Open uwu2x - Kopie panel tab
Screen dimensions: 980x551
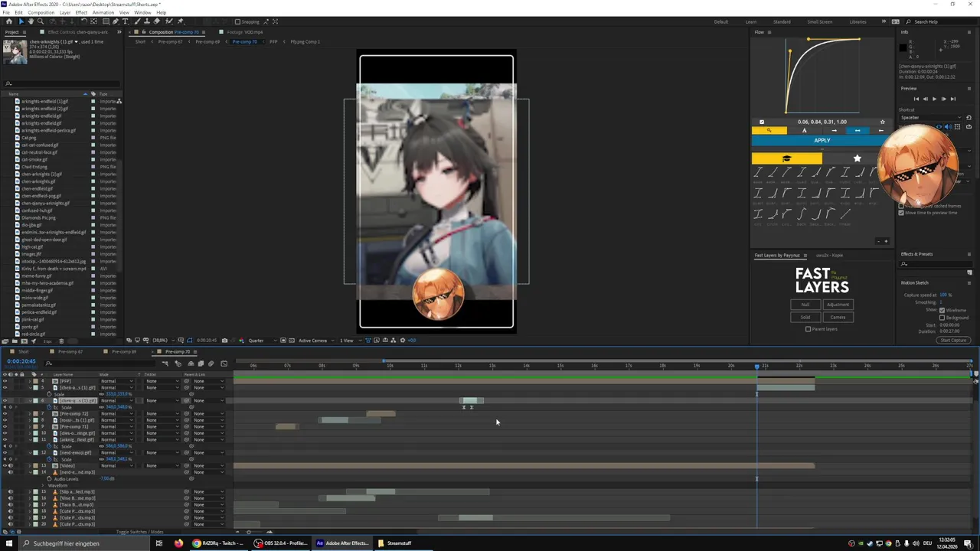829,256
